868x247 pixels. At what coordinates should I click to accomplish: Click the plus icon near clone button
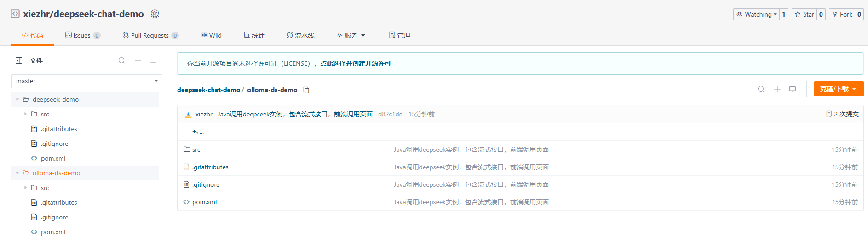click(777, 89)
